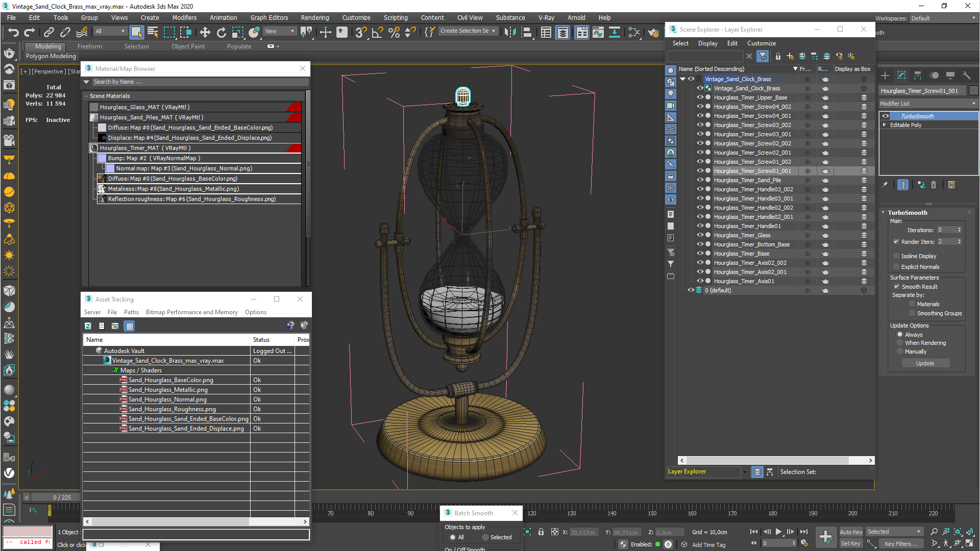The image size is (980, 551).
Task: Enable Explicit Normals checkbox
Action: click(896, 267)
